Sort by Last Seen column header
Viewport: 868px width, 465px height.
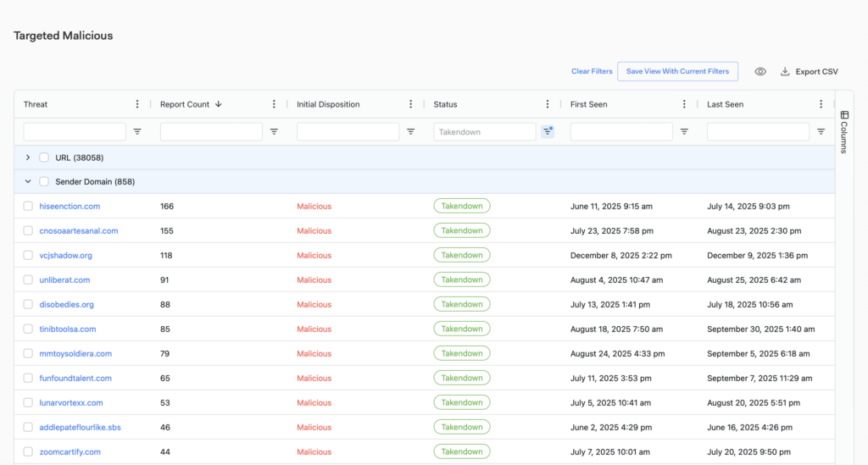coord(726,104)
